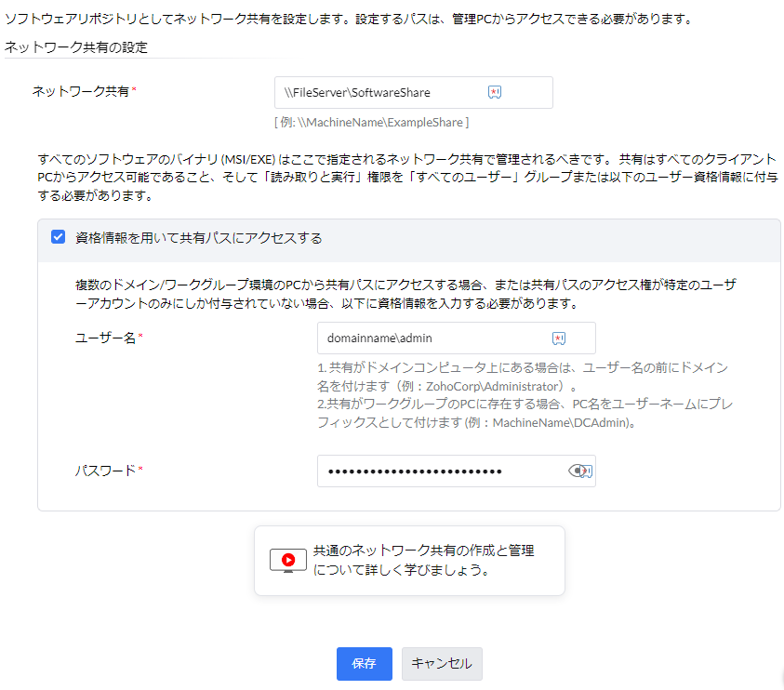This screenshot has height=690, width=784.
Task: Show password using the eye icon
Action: pos(577,471)
